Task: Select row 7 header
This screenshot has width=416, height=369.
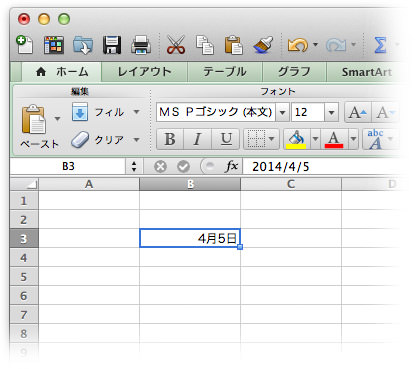Action: coord(24,314)
